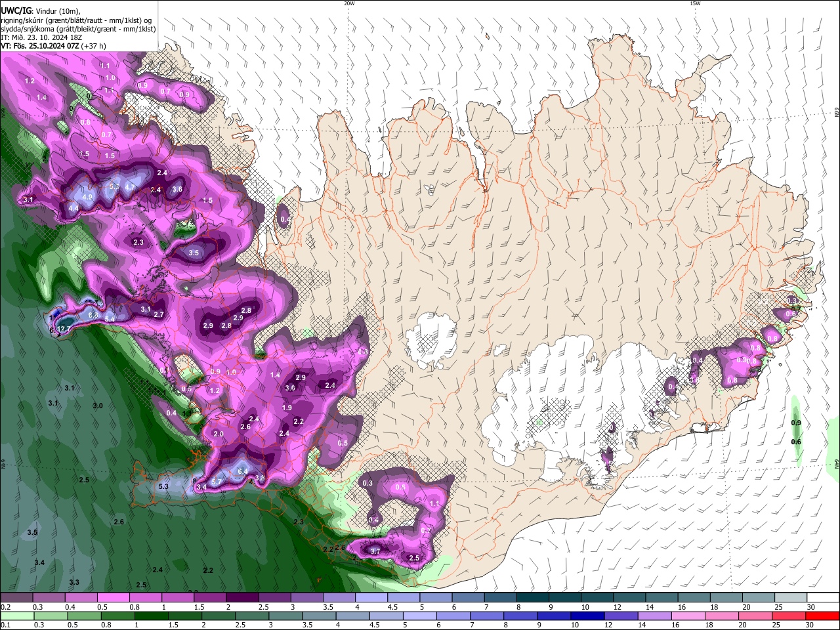Click the 3.6 snowfall value label

(x=177, y=190)
